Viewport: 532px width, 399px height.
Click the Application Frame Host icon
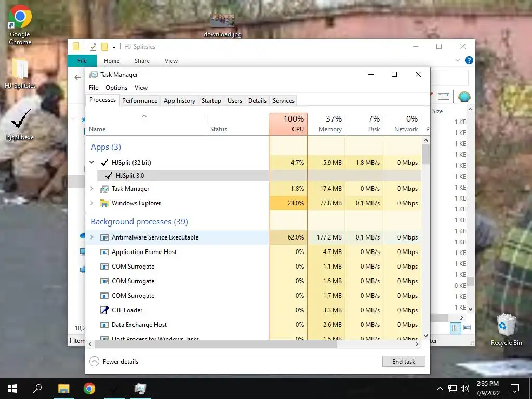[x=104, y=252]
